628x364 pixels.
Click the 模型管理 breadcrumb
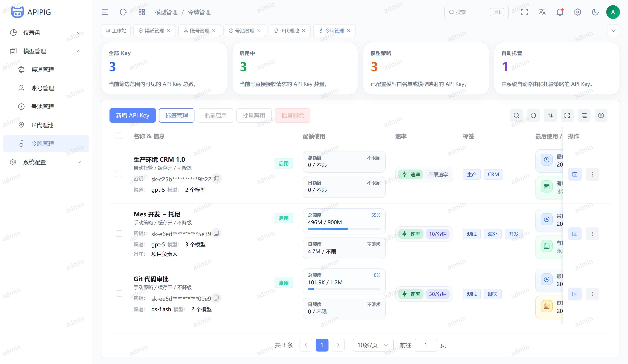(x=166, y=12)
